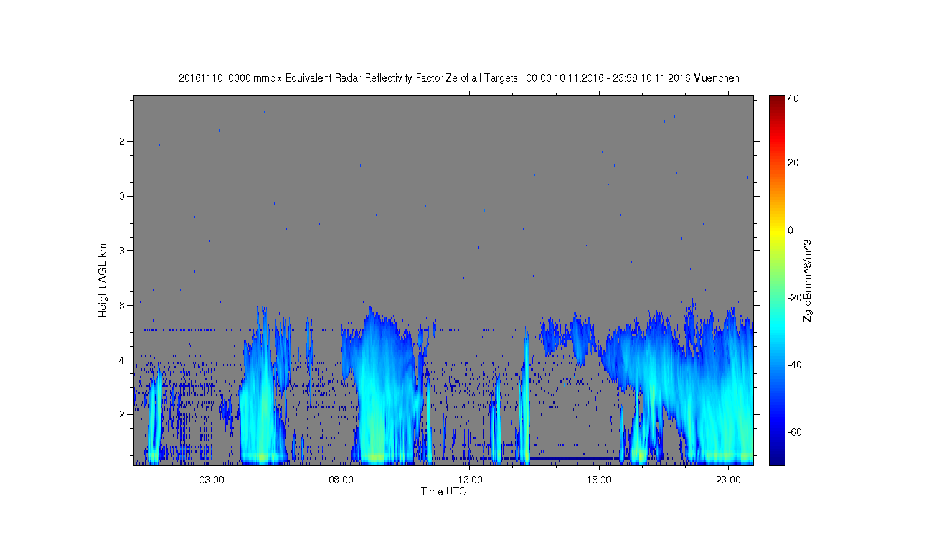Image resolution: width=934 pixels, height=560 pixels.
Task: Click the colorbar label -20
Action: pos(795,297)
